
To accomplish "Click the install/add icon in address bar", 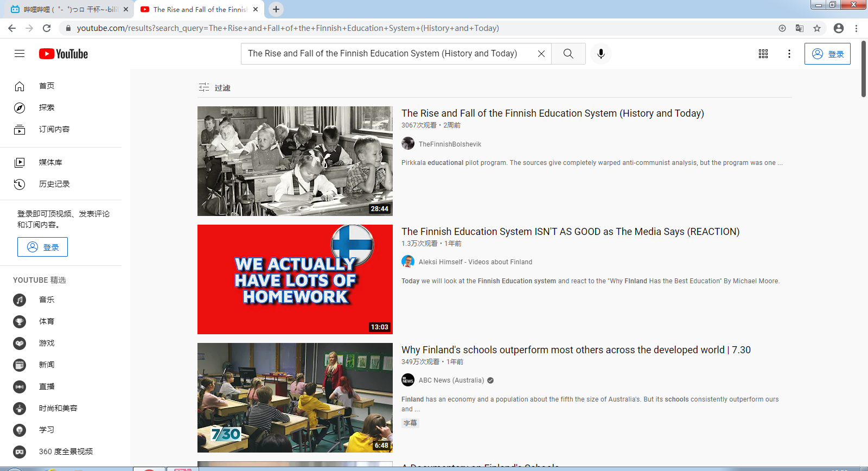I will [782, 28].
